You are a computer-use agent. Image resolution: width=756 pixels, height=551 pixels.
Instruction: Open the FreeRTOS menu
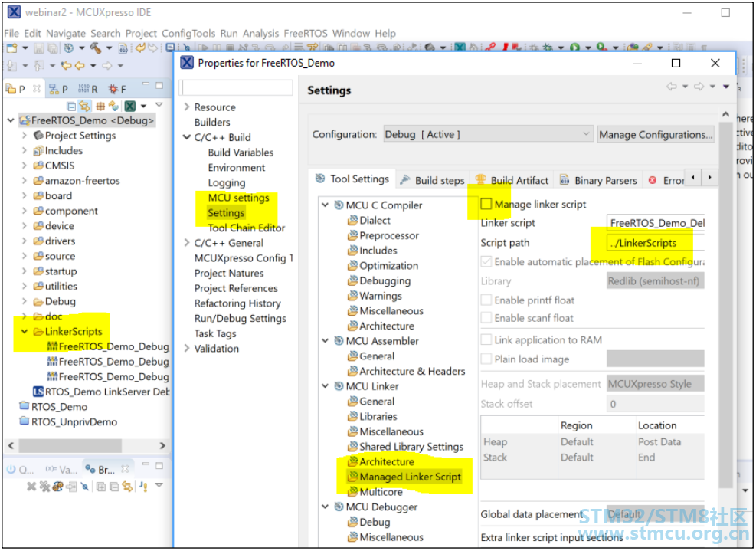pos(306,33)
